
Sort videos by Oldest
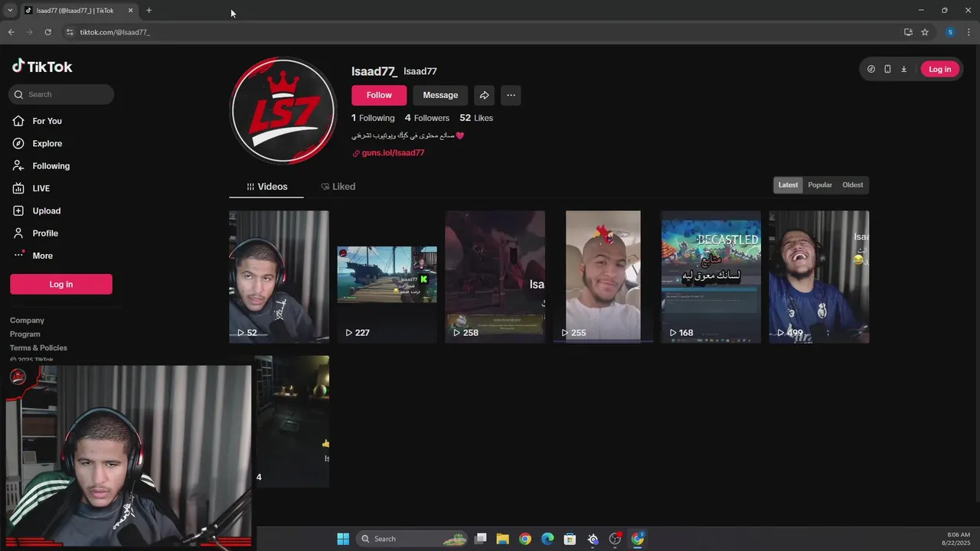tap(852, 185)
